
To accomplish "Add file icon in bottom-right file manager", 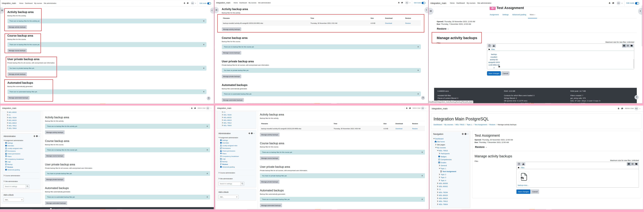I will pos(519,164).
